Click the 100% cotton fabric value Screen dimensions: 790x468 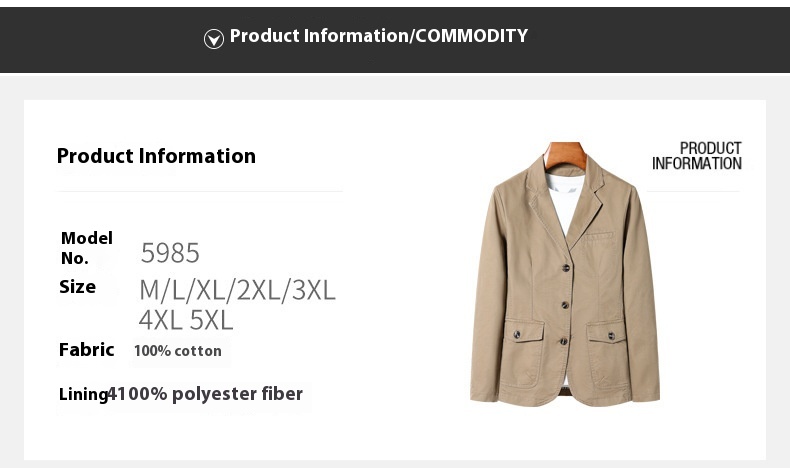pos(178,351)
